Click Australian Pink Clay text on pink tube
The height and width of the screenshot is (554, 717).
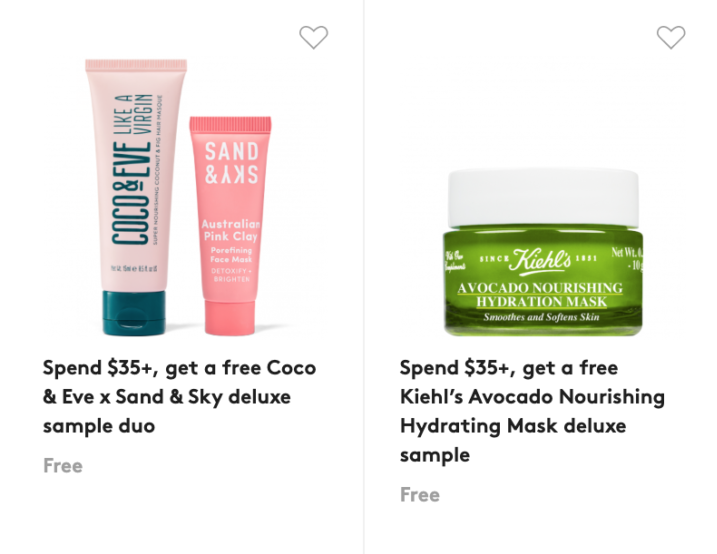pos(231,230)
